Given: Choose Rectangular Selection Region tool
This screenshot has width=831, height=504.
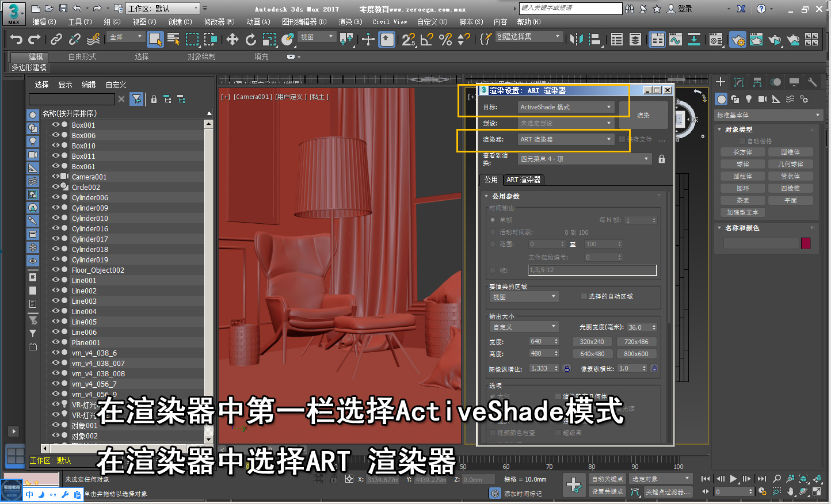Looking at the screenshot, I should 192,39.
